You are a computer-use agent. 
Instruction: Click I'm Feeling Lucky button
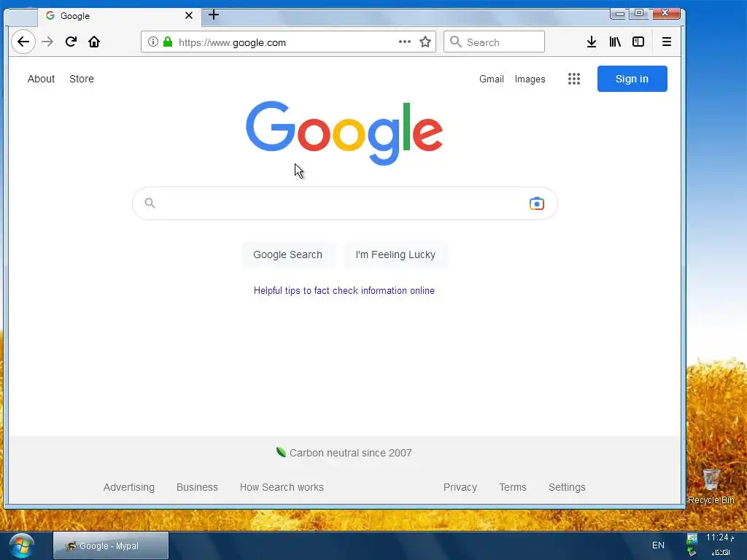(395, 254)
